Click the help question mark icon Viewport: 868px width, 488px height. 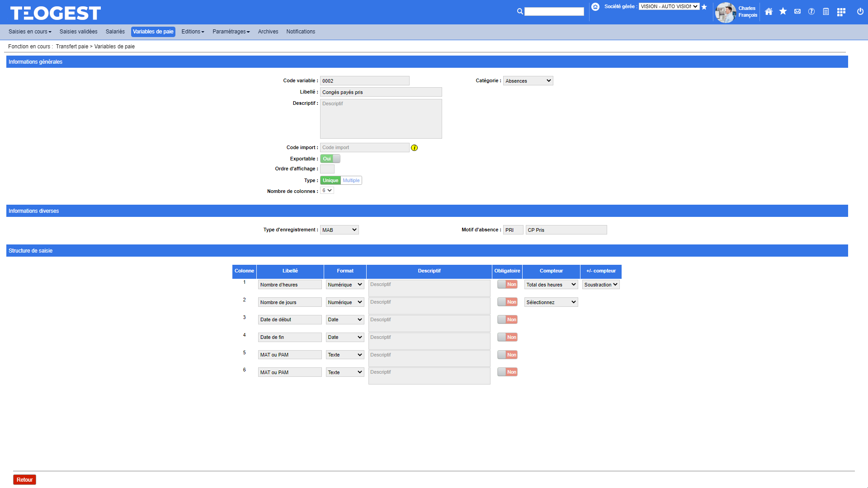point(811,12)
